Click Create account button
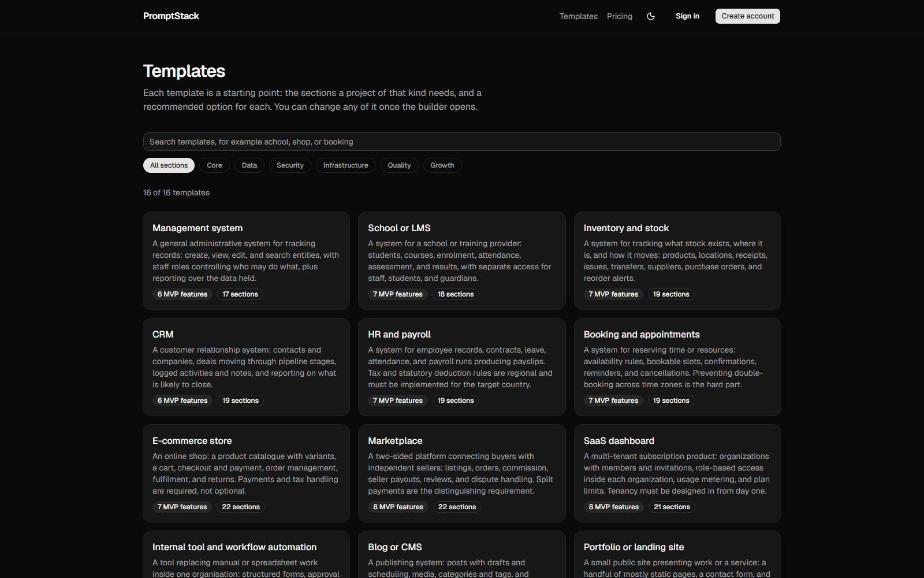924x578 pixels. point(747,16)
